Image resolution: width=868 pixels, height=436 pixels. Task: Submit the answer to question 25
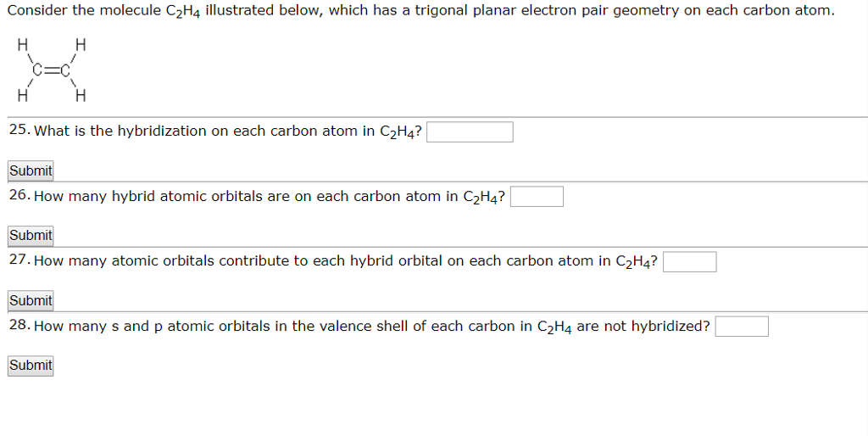click(x=31, y=170)
